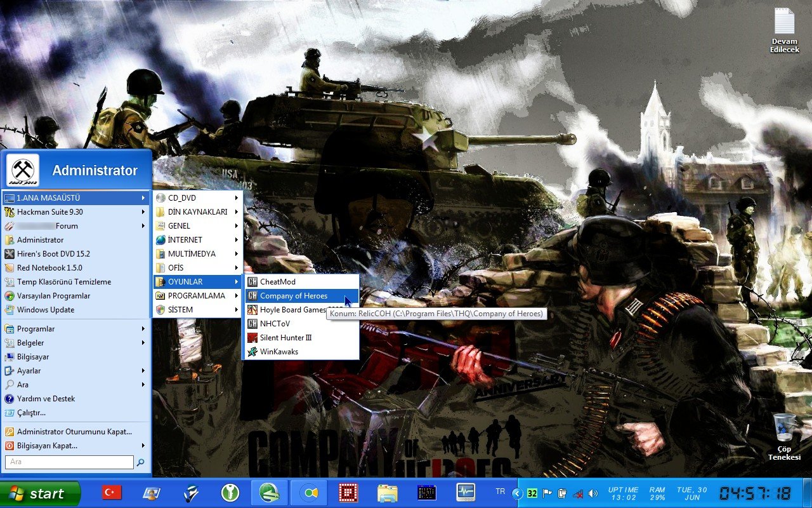Open the system monitor pulse taskbar icon
This screenshot has width=812, height=508.
(466, 493)
